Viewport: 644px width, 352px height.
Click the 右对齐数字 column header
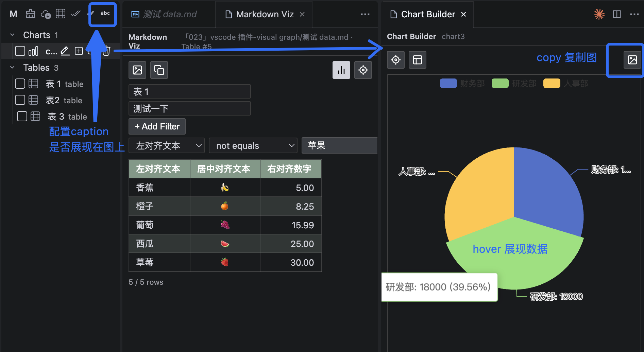coord(291,169)
